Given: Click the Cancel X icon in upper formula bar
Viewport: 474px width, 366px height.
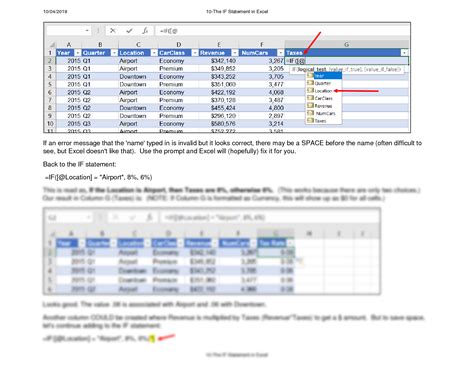Looking at the screenshot, I should (113, 31).
